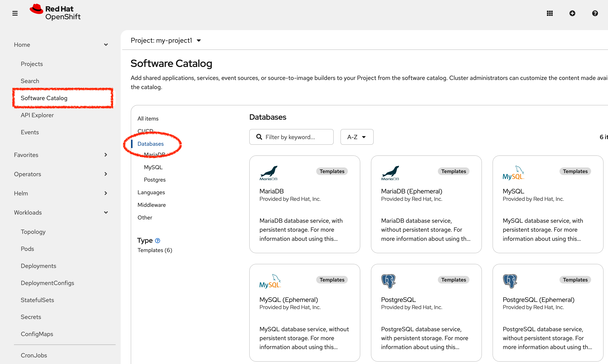
Task: Open the A-Z sort order dropdown
Action: point(357,137)
